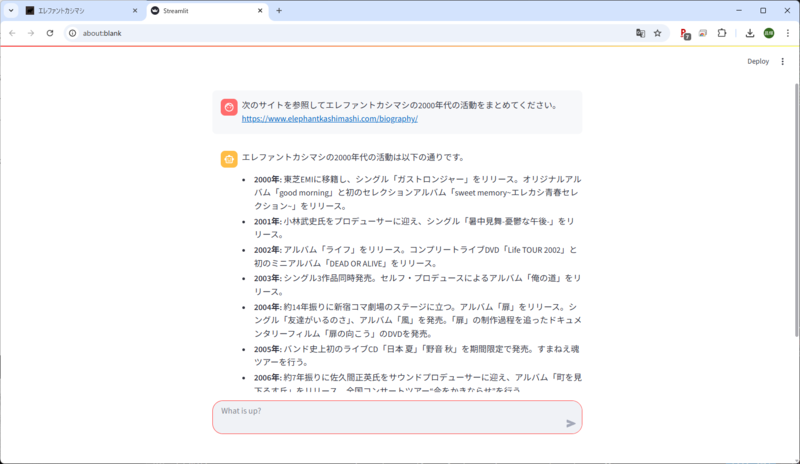Select the 2001年 list entry

click(414, 228)
